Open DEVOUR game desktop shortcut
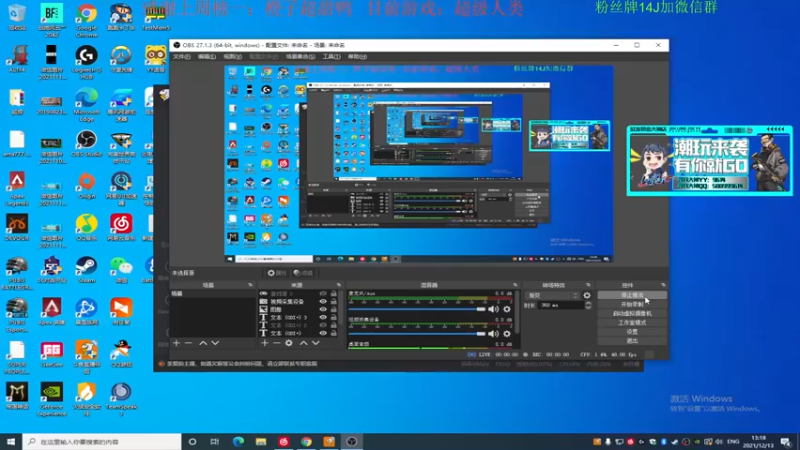Viewport: 800px width, 450px height. coord(17,228)
